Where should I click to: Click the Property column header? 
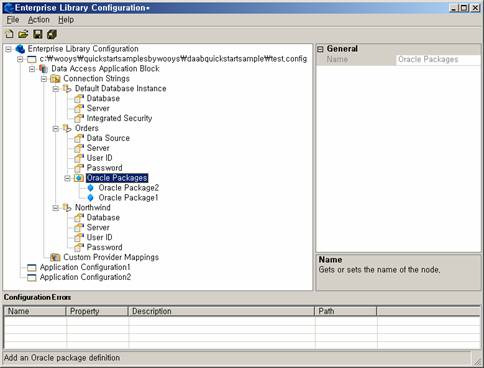[x=97, y=311]
